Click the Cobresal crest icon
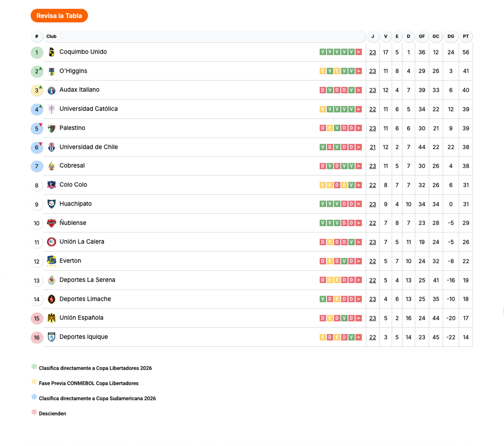 coord(51,166)
